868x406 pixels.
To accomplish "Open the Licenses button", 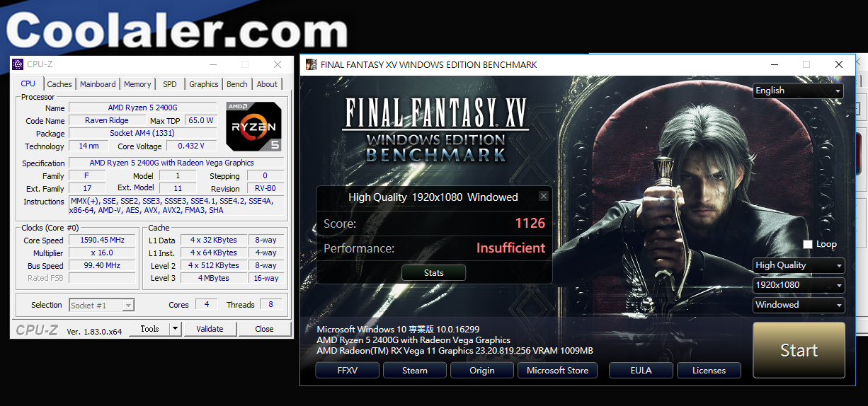I will click(x=709, y=371).
